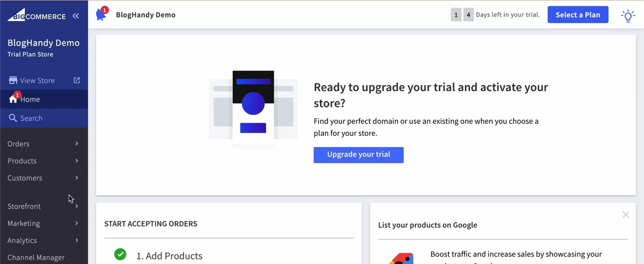This screenshot has height=264, width=644.
Task: Click the Upgrade your trial button
Action: pos(358,155)
